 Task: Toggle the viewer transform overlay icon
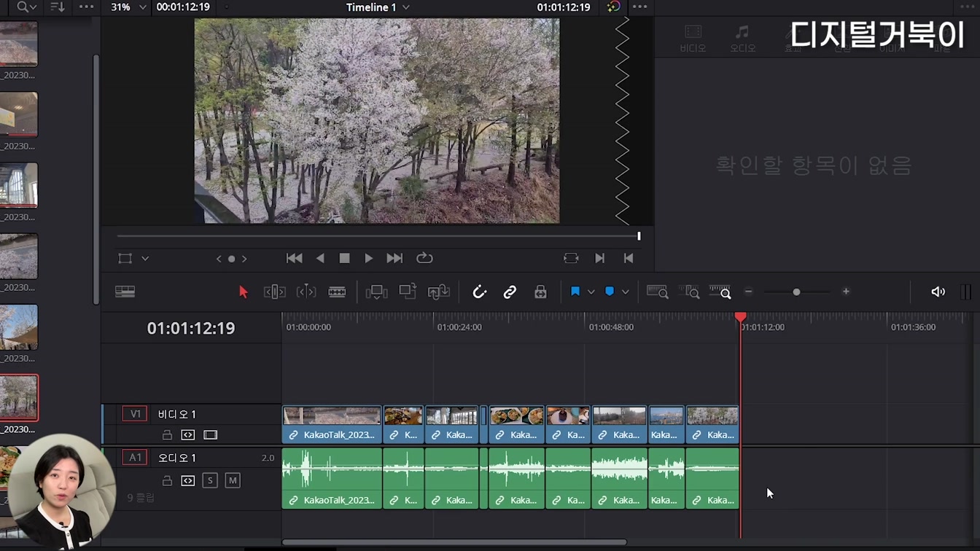coord(125,258)
